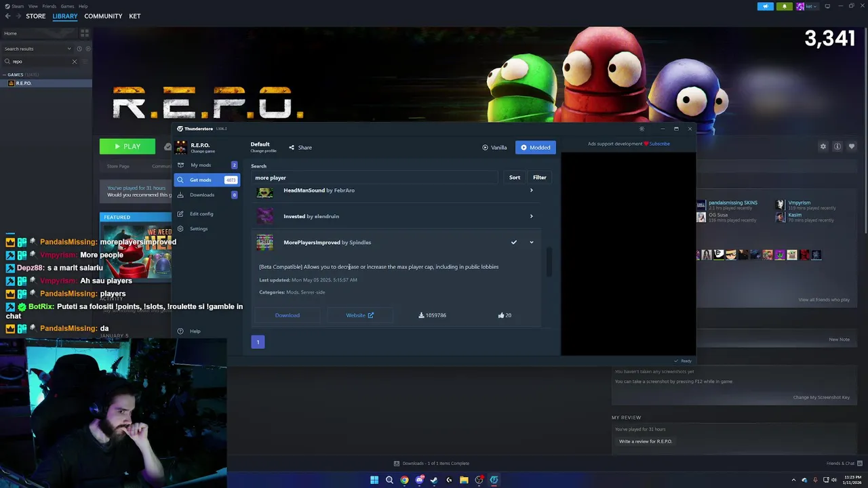868x488 pixels.
Task: Launch the game with Modded button
Action: tap(535, 147)
